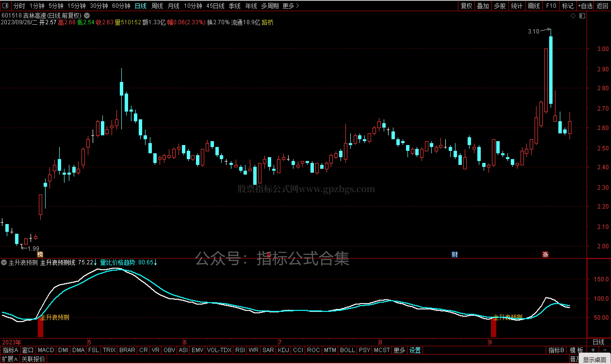Select the FSL indicator
The width and height of the screenshot is (611, 364).
pyautogui.click(x=93, y=350)
